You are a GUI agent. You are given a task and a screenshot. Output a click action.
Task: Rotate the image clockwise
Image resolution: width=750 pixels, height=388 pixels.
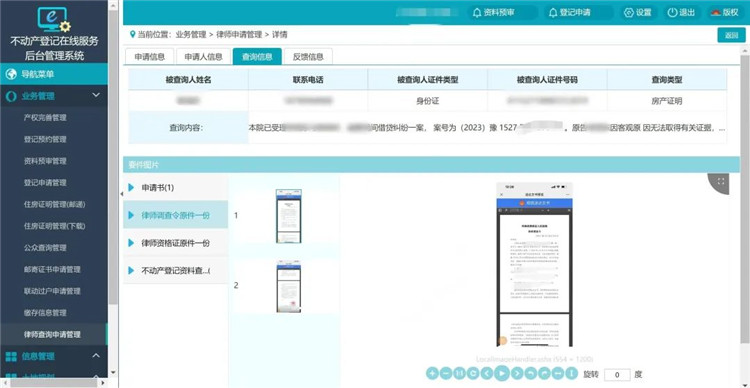[x=544, y=373]
